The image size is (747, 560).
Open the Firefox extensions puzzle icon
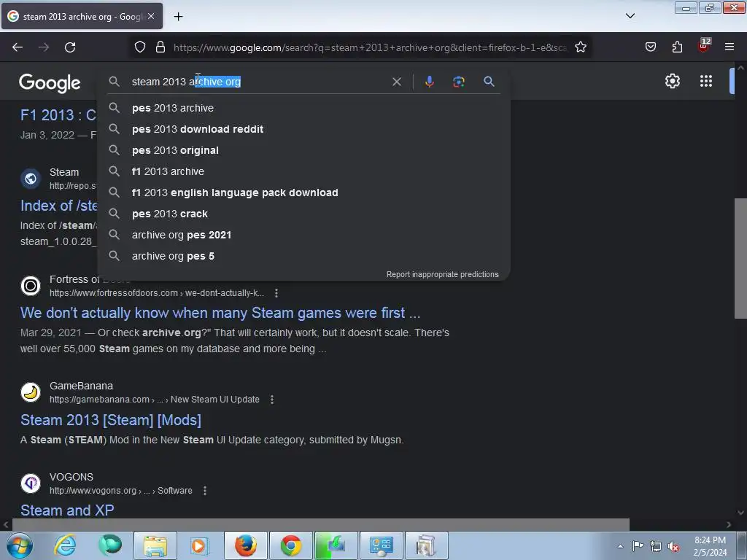pos(677,47)
